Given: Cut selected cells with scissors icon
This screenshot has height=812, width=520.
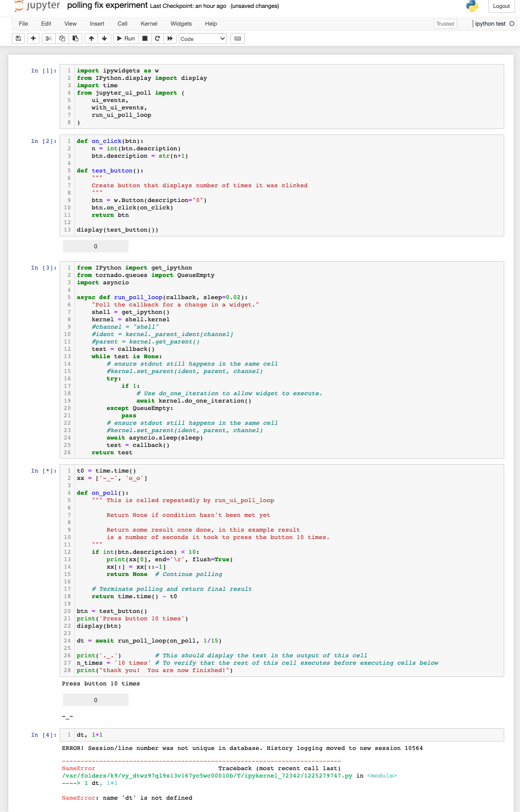Looking at the screenshot, I should 48,38.
